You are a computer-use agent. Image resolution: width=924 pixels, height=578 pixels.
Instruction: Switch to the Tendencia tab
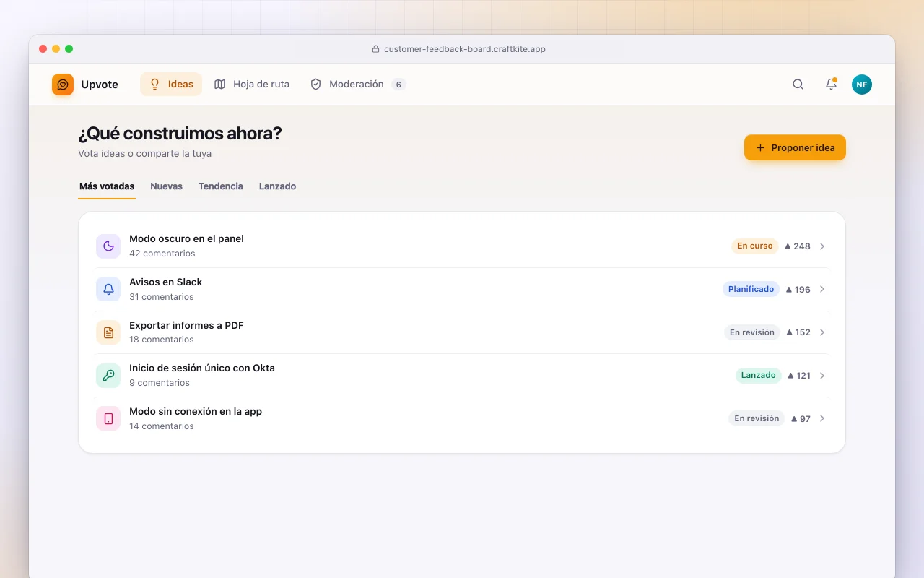coord(221,186)
